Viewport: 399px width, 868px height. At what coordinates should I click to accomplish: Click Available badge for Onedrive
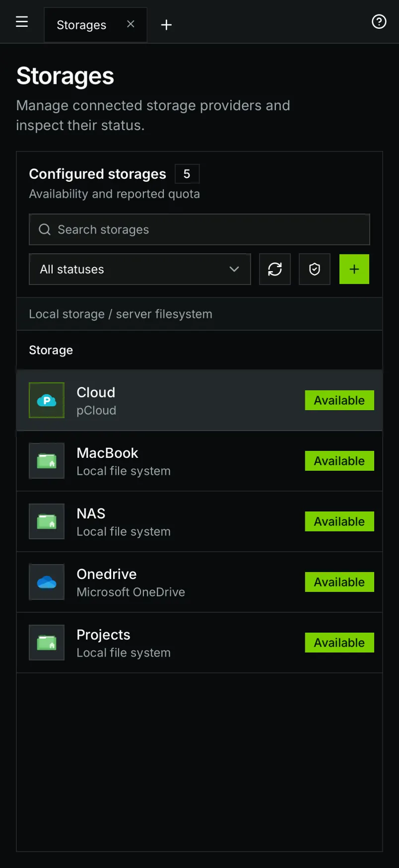coord(339,582)
